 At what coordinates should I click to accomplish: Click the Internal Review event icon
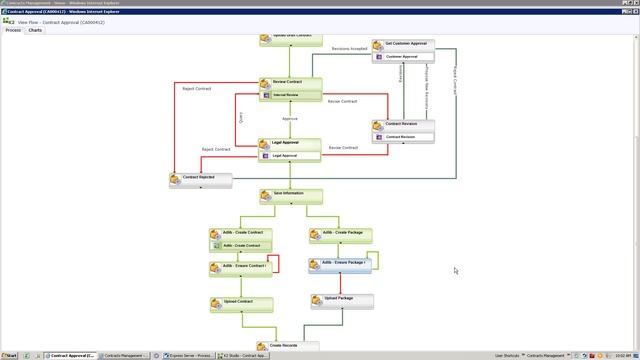pos(266,95)
